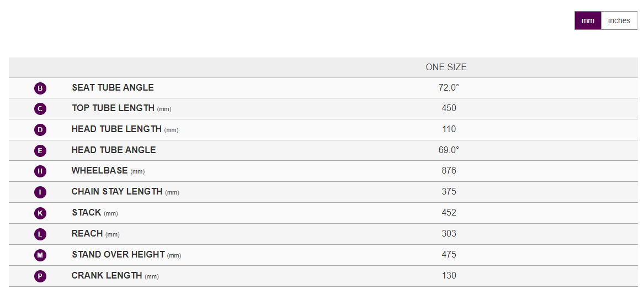Click the C top tube length badge
The width and height of the screenshot is (644, 294).
click(x=40, y=109)
